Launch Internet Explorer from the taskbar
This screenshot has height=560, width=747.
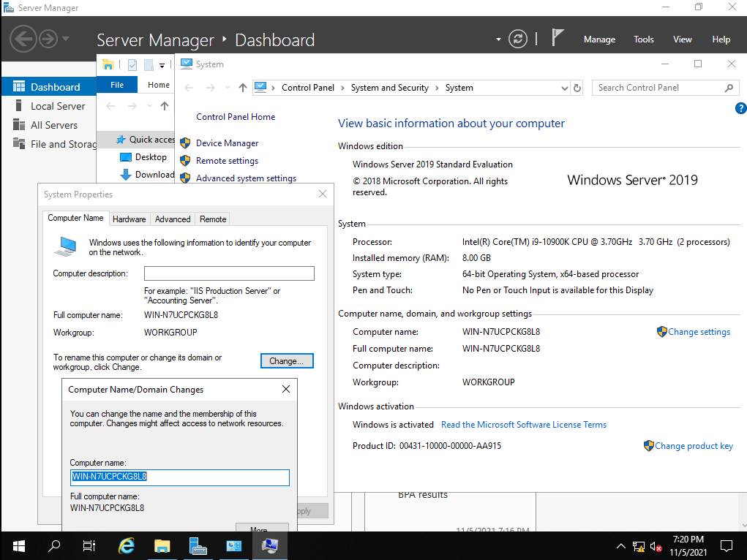click(127, 545)
